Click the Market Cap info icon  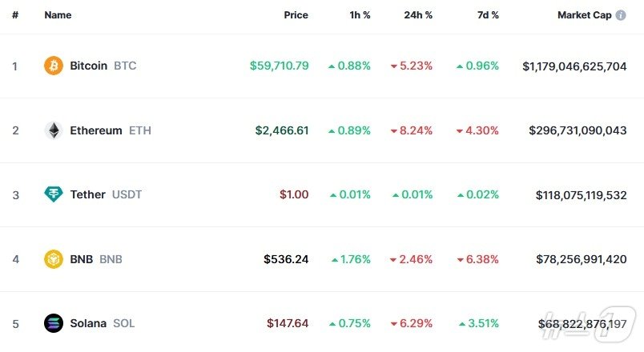tap(621, 15)
